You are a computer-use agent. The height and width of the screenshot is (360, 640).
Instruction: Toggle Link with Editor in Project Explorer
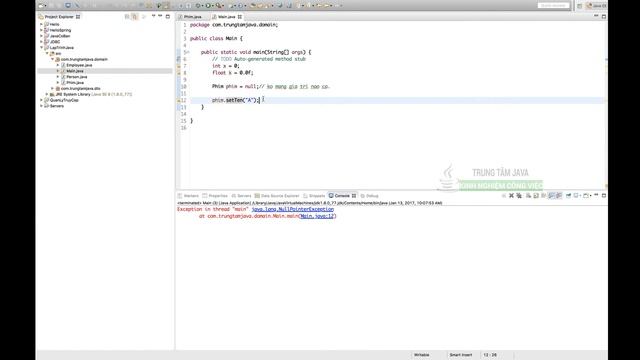[135, 17]
